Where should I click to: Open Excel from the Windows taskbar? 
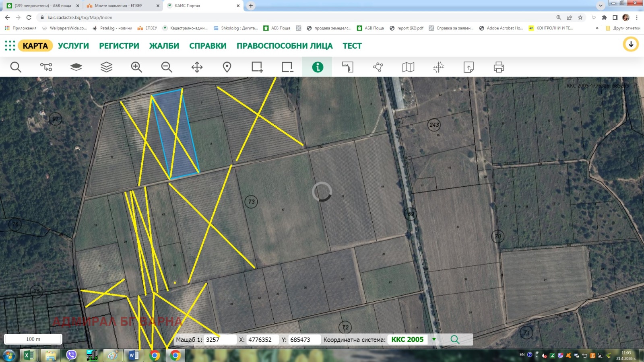click(x=29, y=355)
